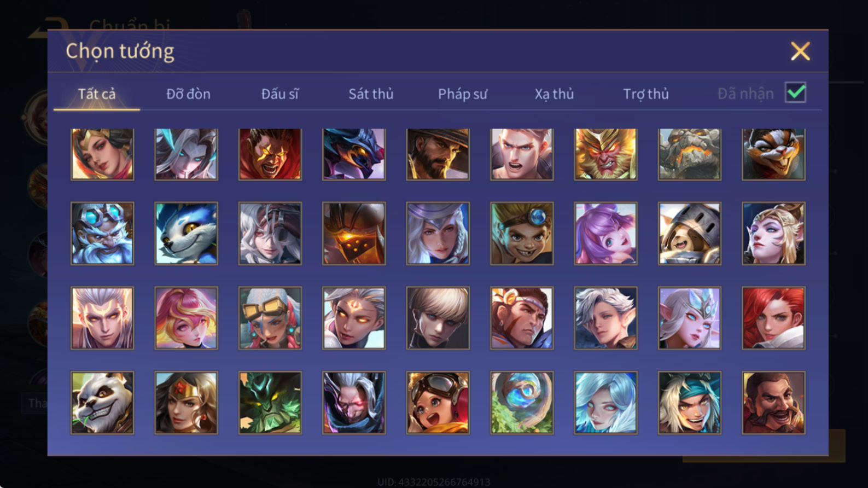The image size is (868, 488).
Task: Switch to the Đấu sĩ tab
Action: tap(279, 94)
